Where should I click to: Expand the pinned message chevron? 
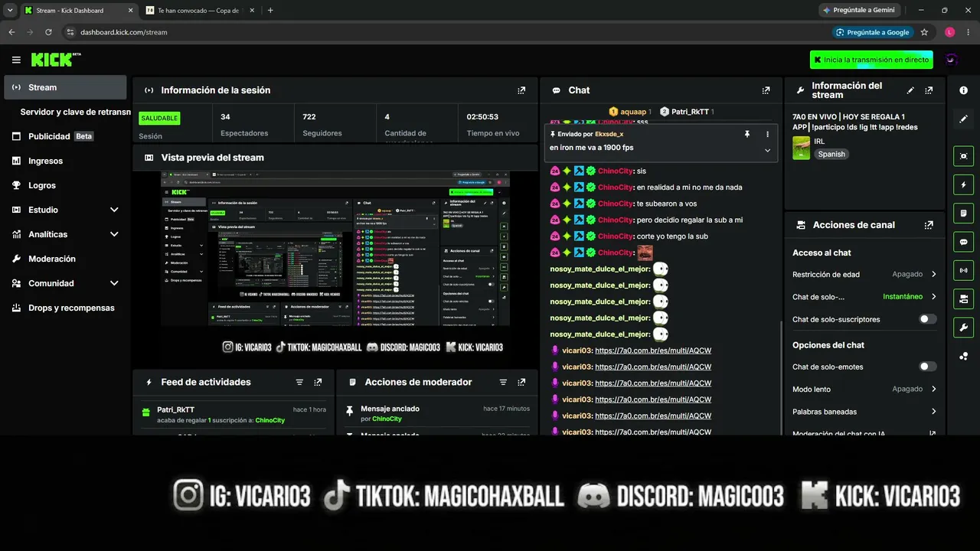coord(767,151)
